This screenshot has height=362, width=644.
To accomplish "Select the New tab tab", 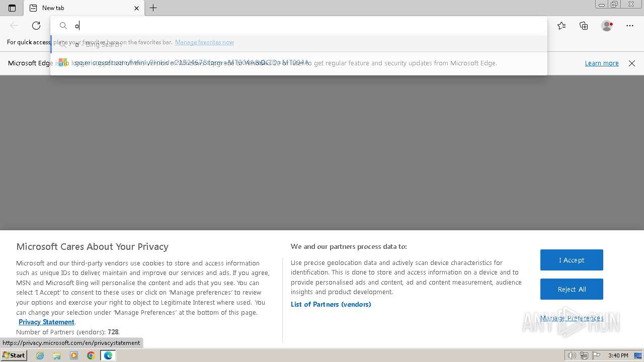I will (x=85, y=8).
